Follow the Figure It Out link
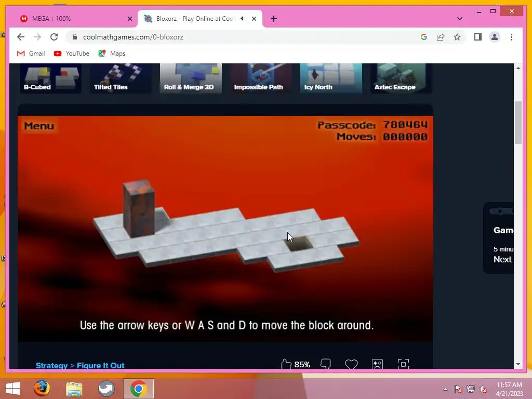 click(x=100, y=365)
